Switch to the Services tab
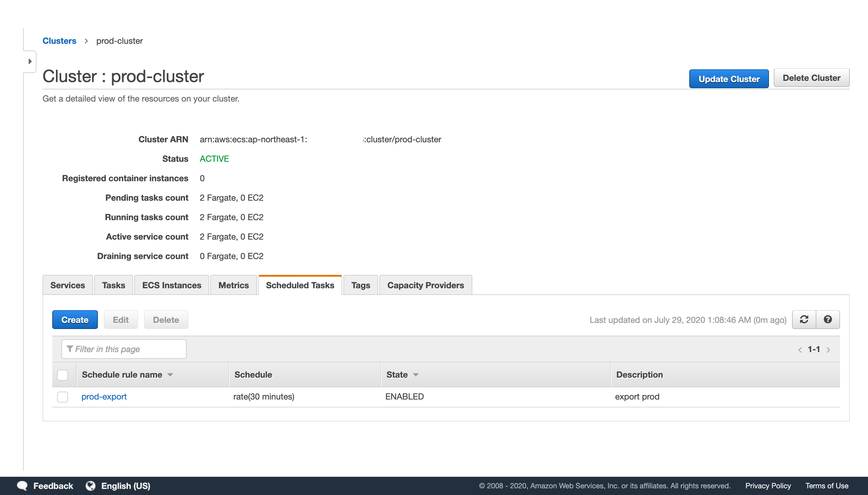868x495 pixels. pos(67,285)
